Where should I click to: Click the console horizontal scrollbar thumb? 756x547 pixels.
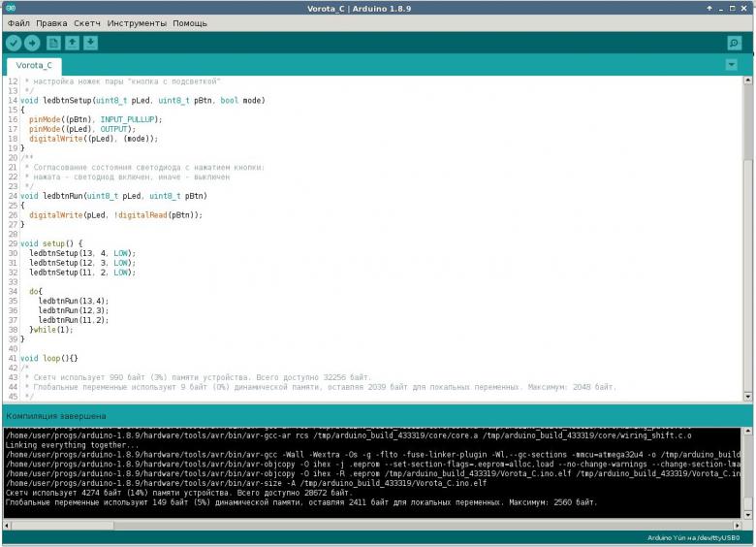(x=62, y=526)
